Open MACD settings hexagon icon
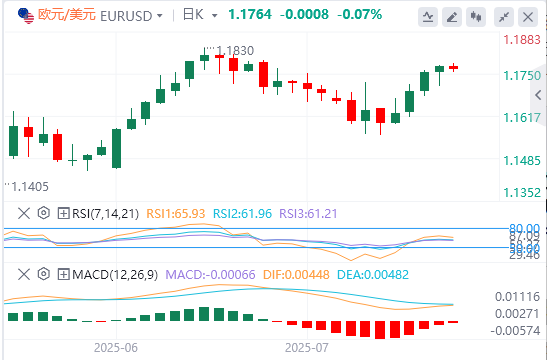Screen dimensions: 547x360 coord(44,274)
